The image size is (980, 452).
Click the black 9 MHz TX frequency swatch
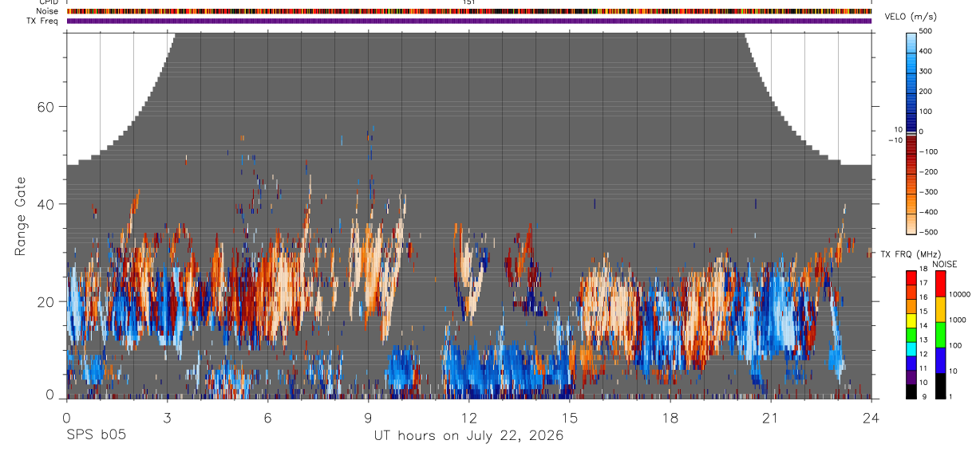(x=911, y=391)
